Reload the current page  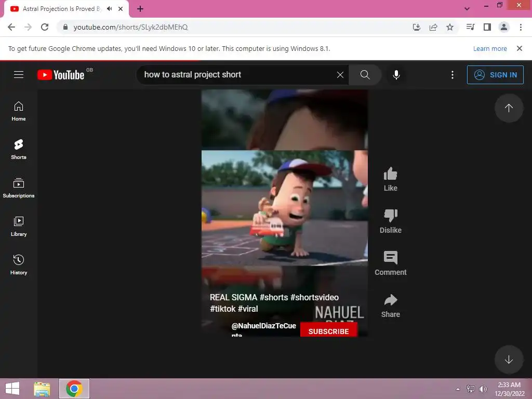[x=45, y=27]
